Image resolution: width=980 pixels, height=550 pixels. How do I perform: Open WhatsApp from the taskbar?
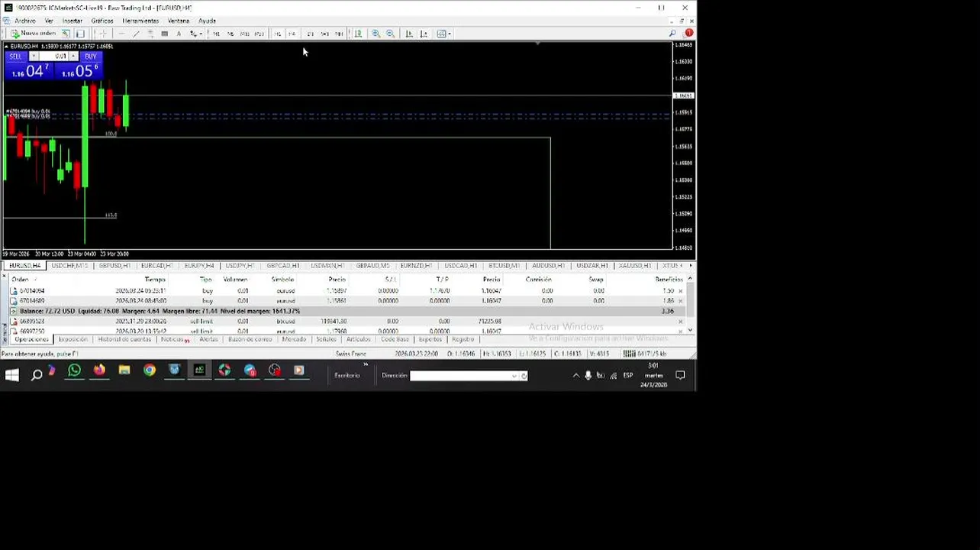click(74, 370)
